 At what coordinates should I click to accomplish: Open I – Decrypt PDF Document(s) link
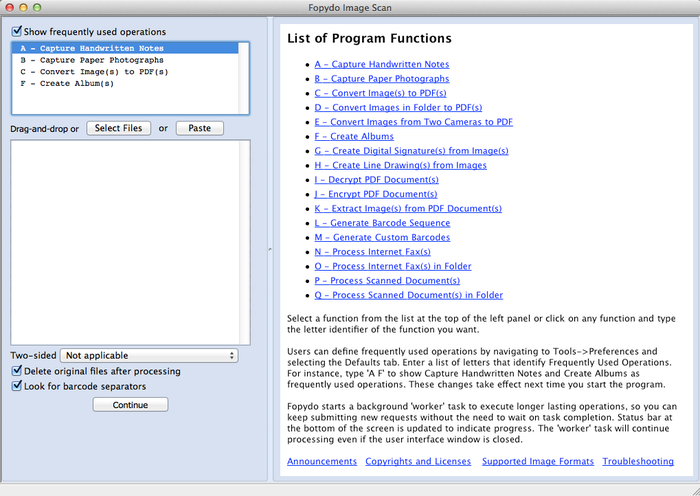coord(376,179)
